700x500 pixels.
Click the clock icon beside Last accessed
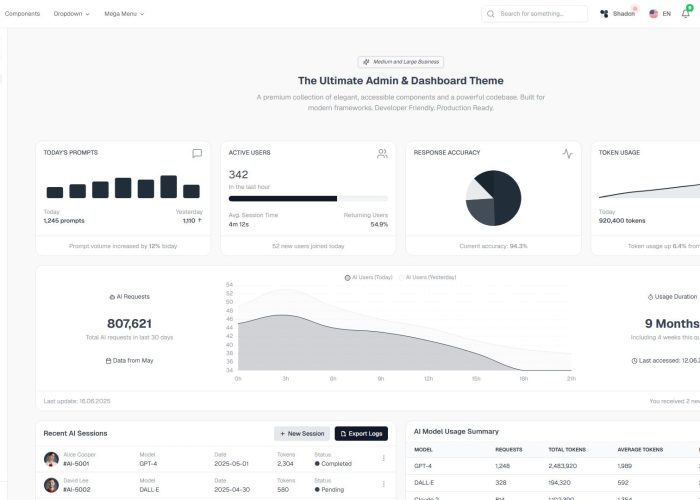(x=634, y=361)
